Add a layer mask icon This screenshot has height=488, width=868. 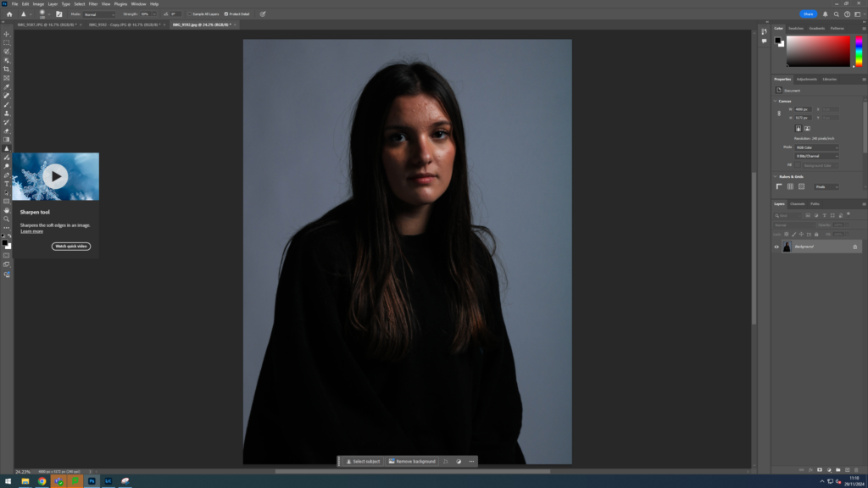(x=820, y=469)
